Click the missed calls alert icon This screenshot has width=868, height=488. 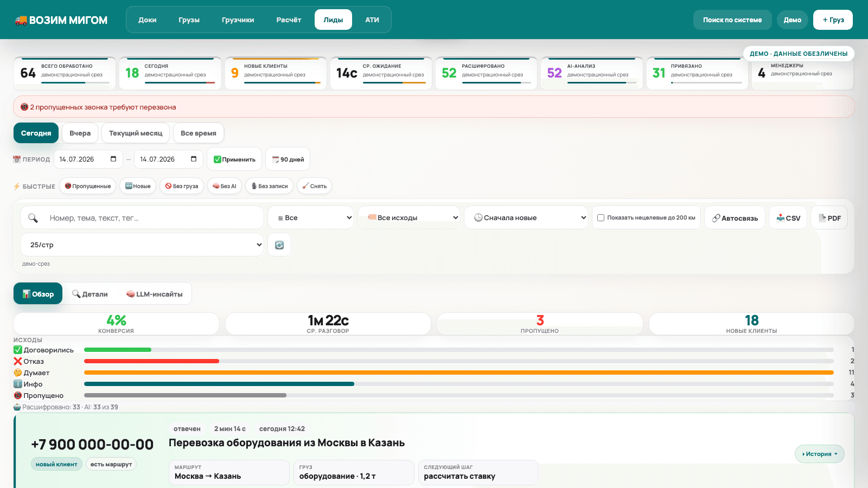click(24, 107)
